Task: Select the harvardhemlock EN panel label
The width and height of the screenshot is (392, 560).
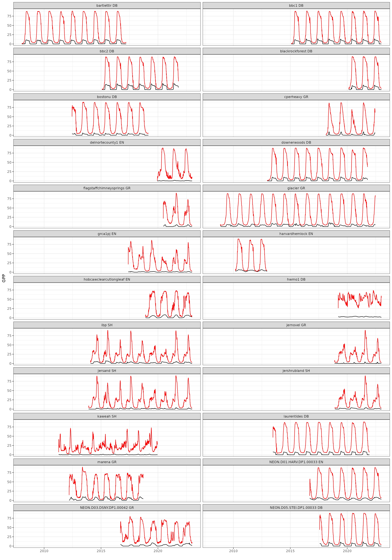Action: click(296, 233)
